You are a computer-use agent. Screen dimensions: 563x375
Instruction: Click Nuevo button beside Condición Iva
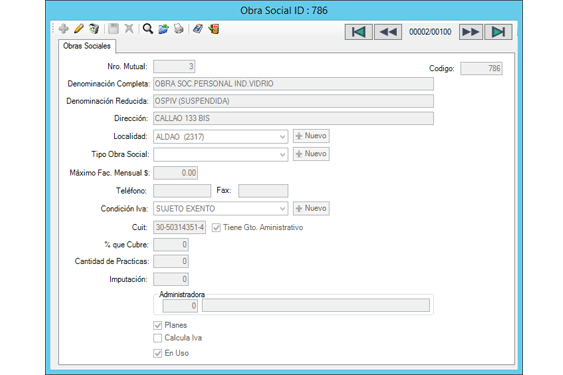pyautogui.click(x=311, y=208)
